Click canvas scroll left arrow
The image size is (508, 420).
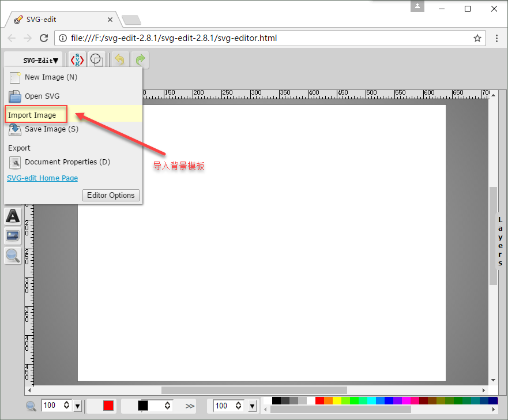click(29, 390)
